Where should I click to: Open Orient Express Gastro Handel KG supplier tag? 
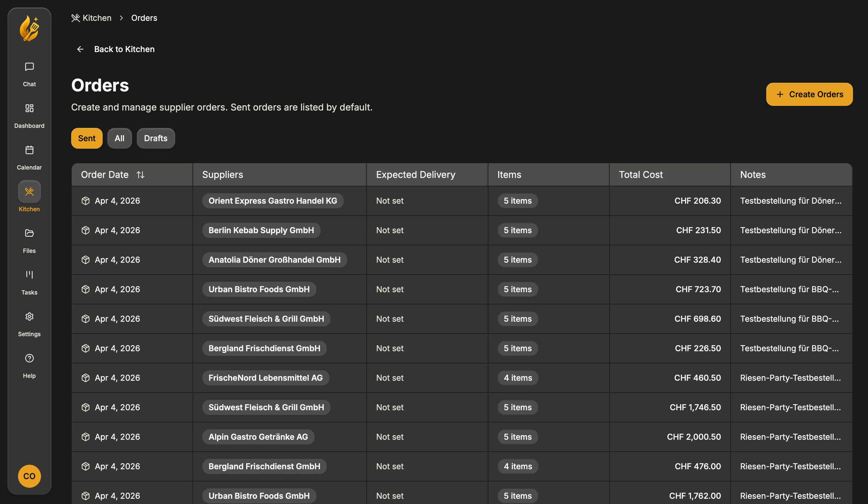(x=273, y=201)
